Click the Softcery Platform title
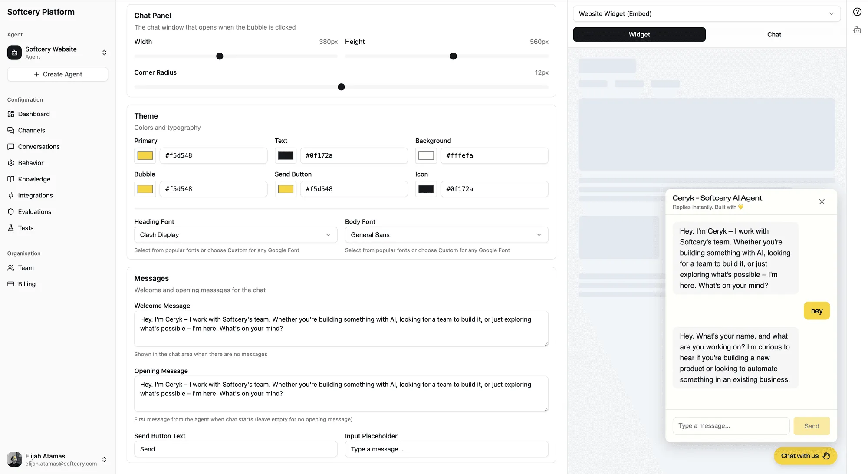The image size is (868, 474). 41,12
